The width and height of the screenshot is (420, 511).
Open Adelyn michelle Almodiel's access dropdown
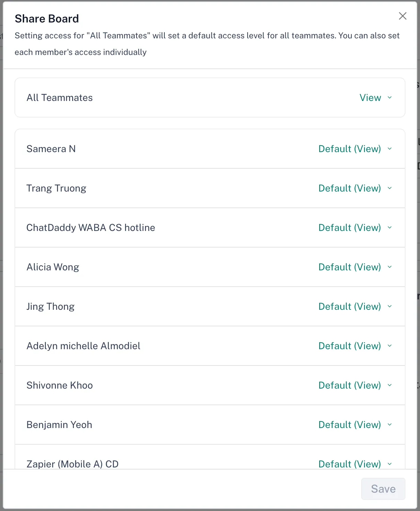tap(355, 346)
